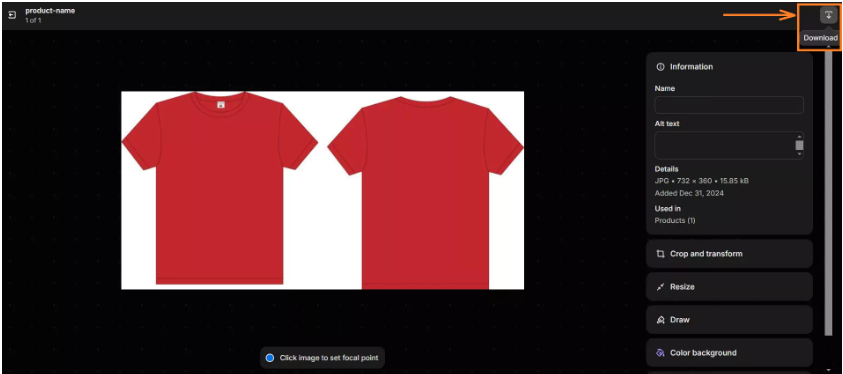Image resolution: width=843 pixels, height=374 pixels.
Task: Exit the editor via back icon
Action: coord(12,15)
